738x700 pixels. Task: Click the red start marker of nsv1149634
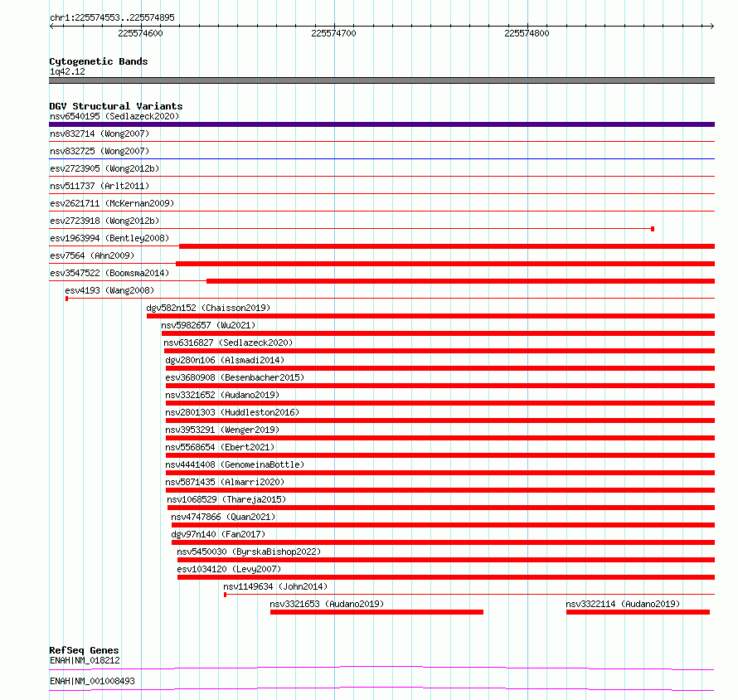pos(225,595)
